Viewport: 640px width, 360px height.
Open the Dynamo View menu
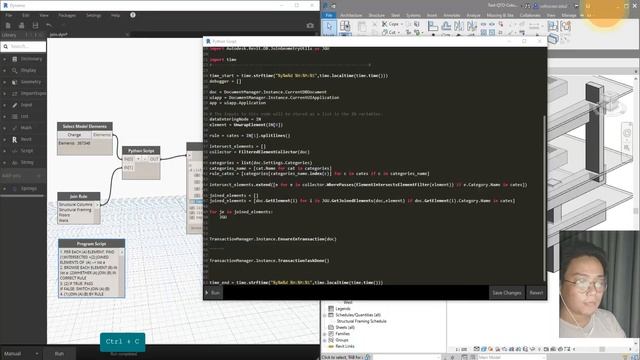click(44, 15)
